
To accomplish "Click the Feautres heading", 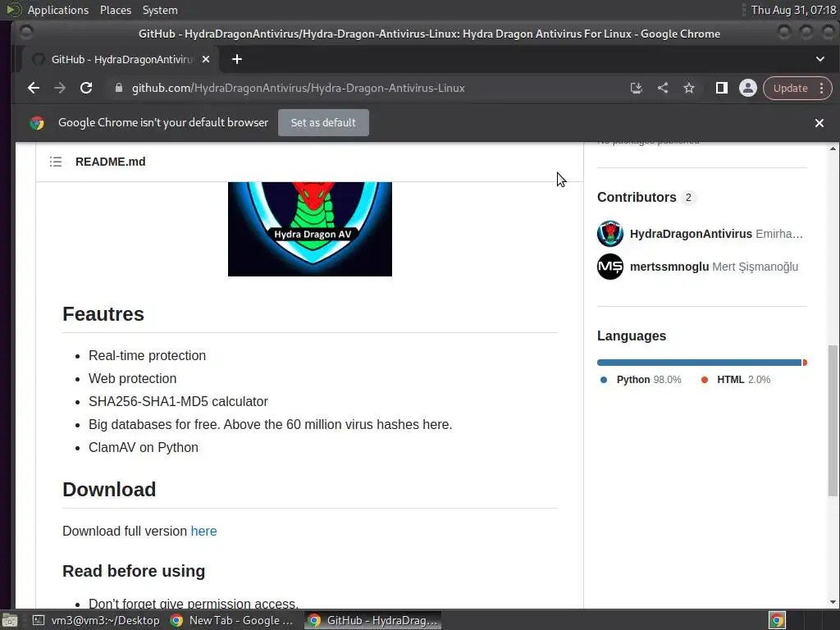I will click(x=103, y=314).
